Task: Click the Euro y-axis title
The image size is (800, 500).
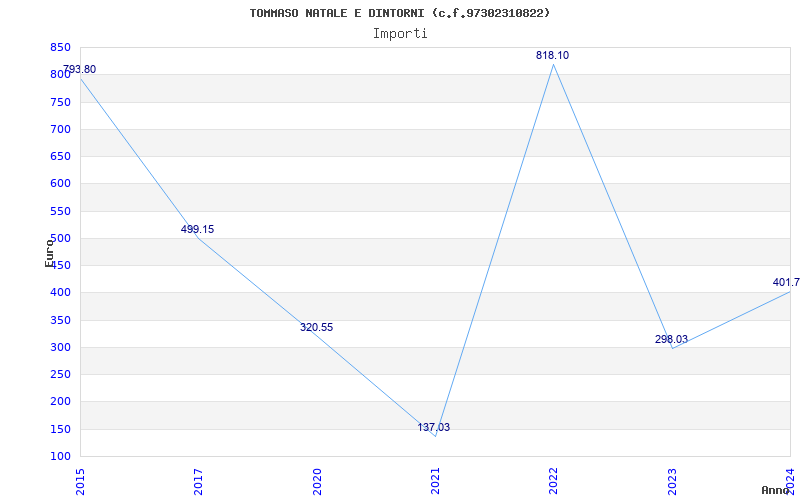Action: tap(49, 253)
